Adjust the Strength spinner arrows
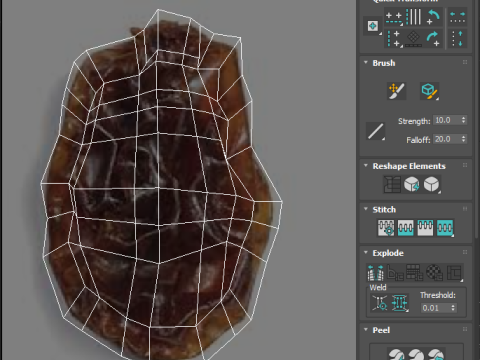Viewport: 480px width, 360px height. (463, 120)
